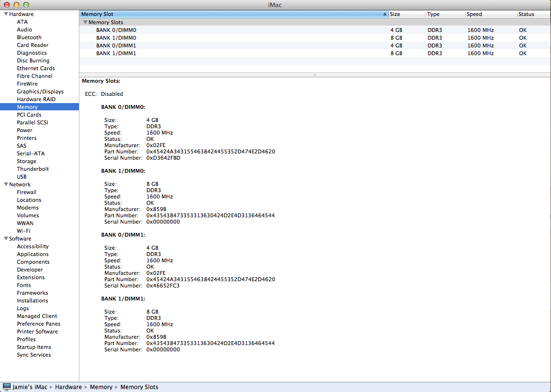Viewport: 551px width, 392px height.
Task: Open Ethernet Cards in the sidebar
Action: 36,68
